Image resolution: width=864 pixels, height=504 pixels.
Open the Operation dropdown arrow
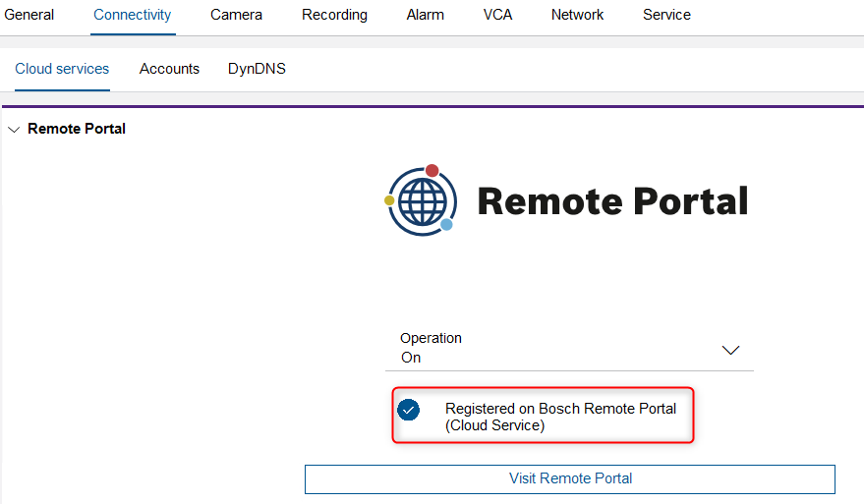click(x=730, y=350)
